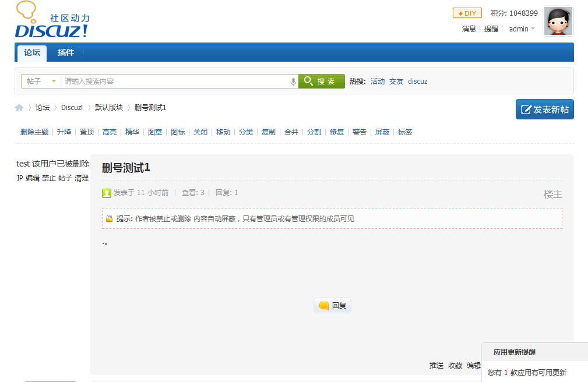588x382 pixels.
Task: Click the lock icon in the notice box
Action: pyautogui.click(x=109, y=218)
